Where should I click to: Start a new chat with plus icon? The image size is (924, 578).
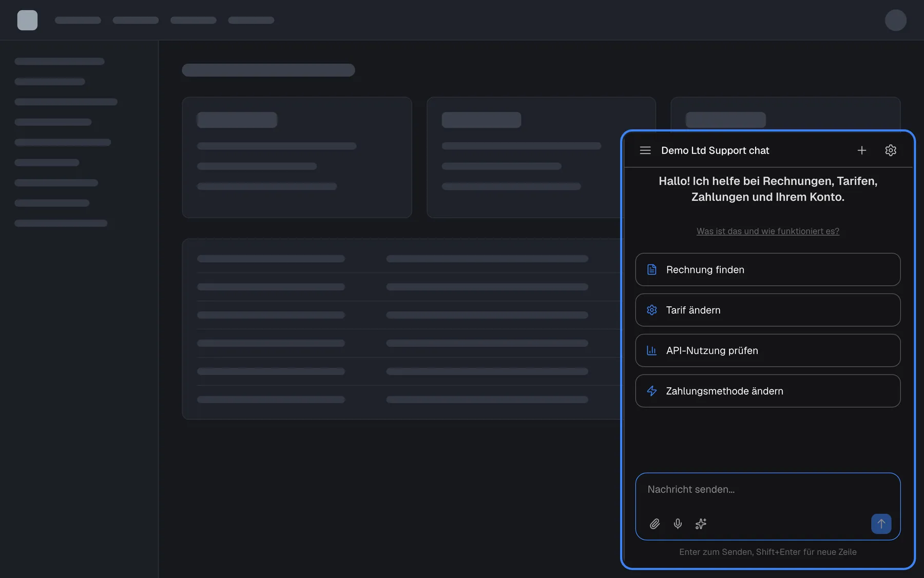pyautogui.click(x=862, y=150)
